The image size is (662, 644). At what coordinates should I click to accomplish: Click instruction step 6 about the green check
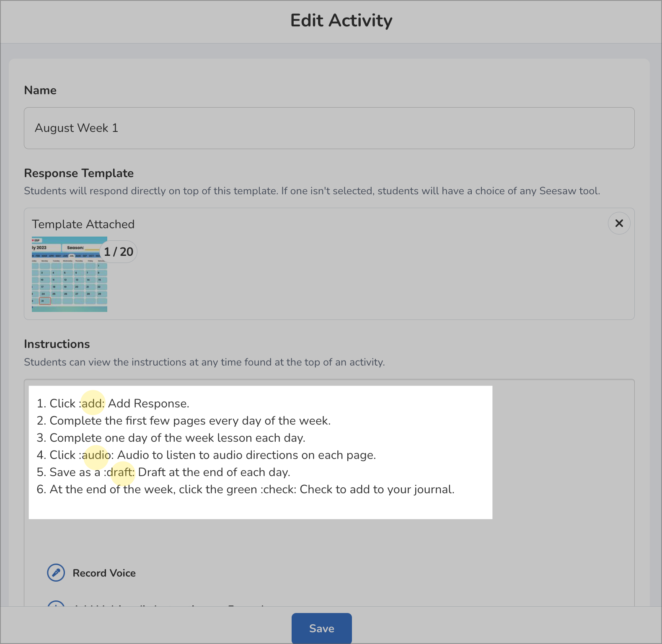245,489
